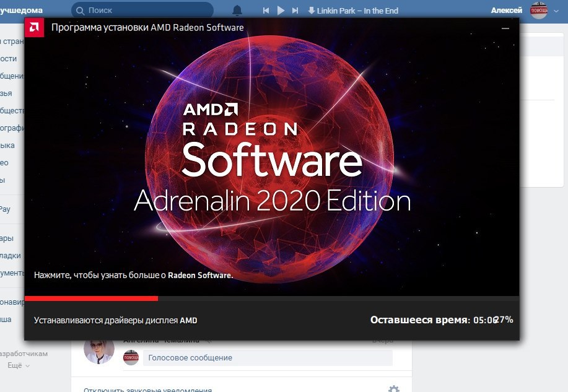Click 'Отключить звуковые уведомления' link
568x392 pixels.
(x=148, y=390)
